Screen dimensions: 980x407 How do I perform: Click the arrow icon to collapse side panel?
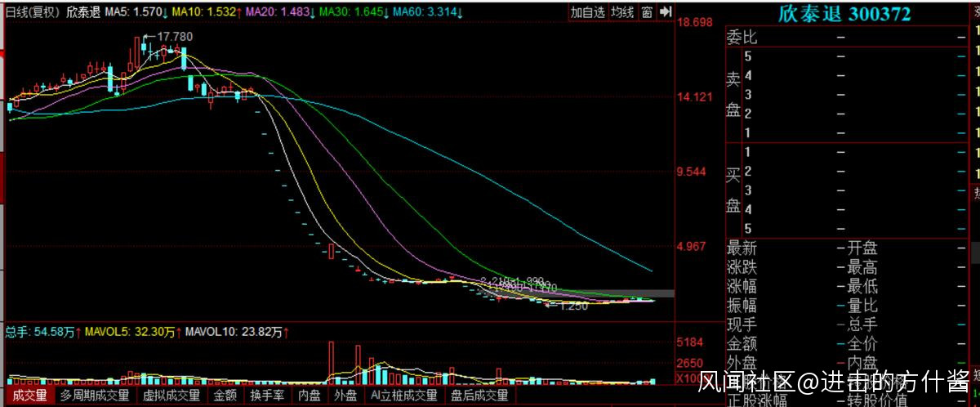[x=665, y=11]
